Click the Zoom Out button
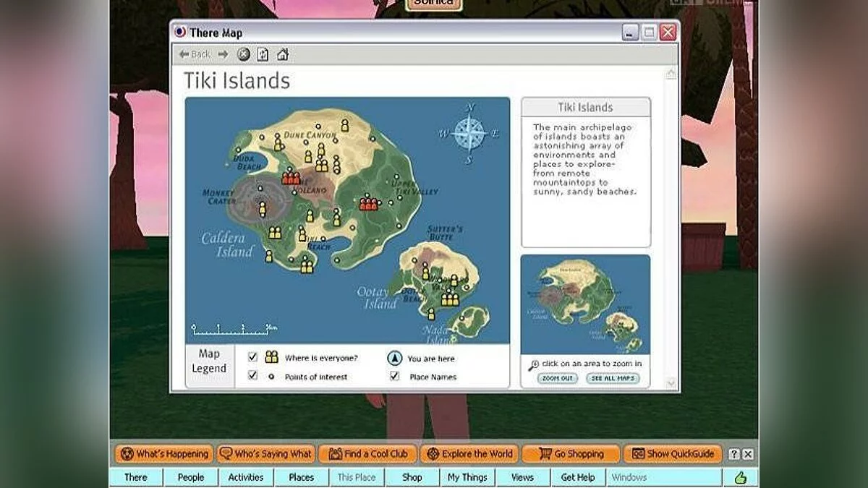Viewport: 868px width, 488px height. 557,378
